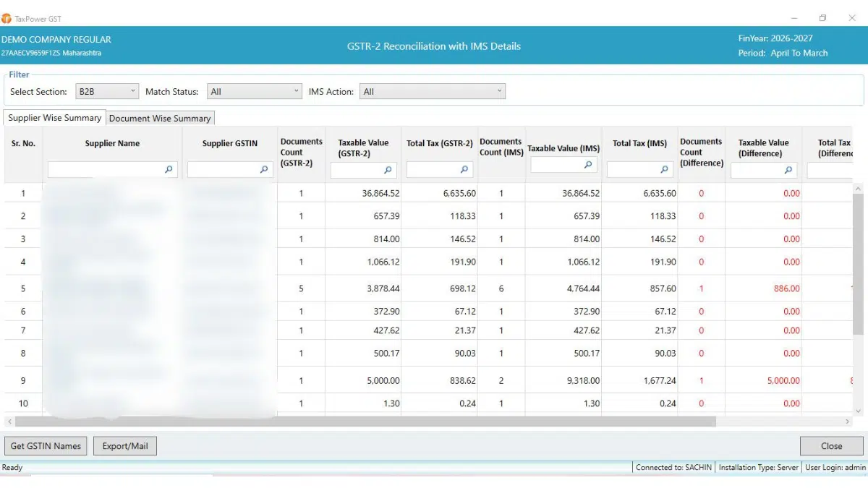Click row serial number 10
This screenshot has width=868, height=488.
[23, 403]
